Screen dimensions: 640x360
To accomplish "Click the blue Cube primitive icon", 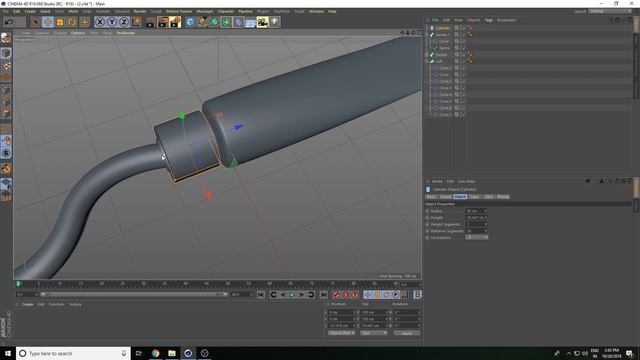I will click(190, 22).
